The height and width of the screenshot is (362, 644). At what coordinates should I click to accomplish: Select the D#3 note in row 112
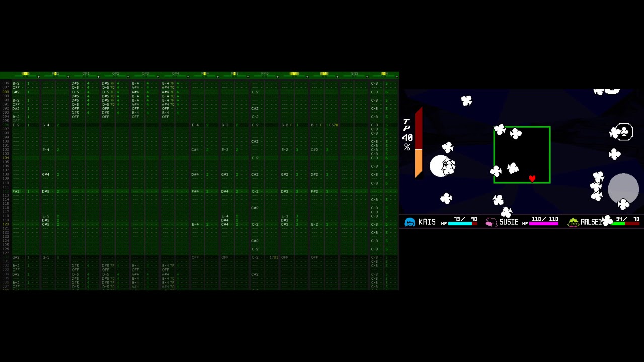(x=285, y=191)
